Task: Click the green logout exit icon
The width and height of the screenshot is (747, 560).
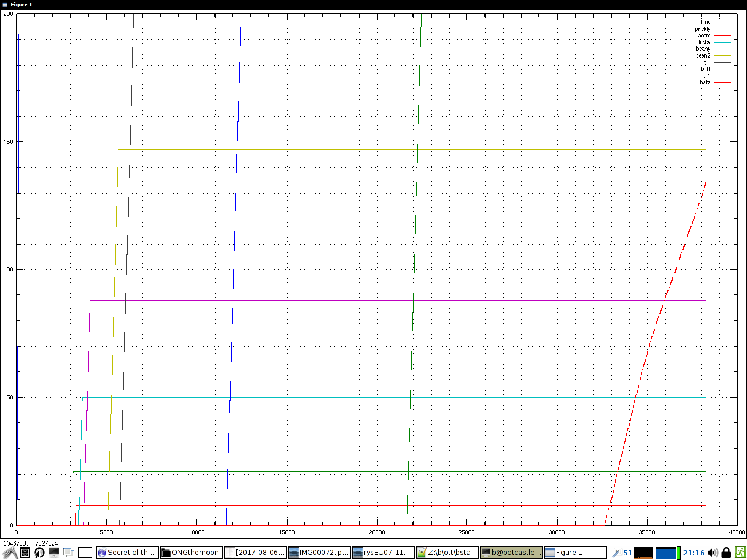Action: point(740,553)
